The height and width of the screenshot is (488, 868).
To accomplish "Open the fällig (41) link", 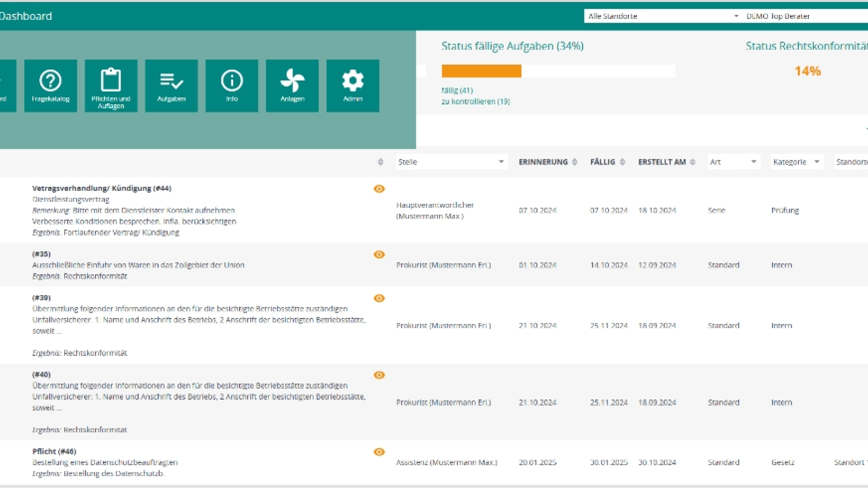I will (x=457, y=90).
